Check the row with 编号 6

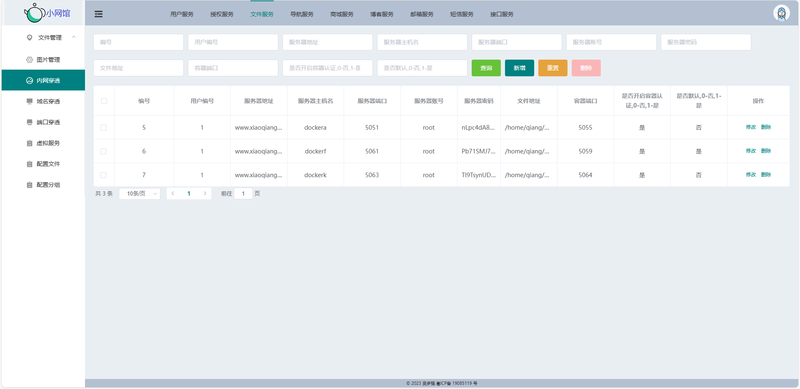coord(104,151)
